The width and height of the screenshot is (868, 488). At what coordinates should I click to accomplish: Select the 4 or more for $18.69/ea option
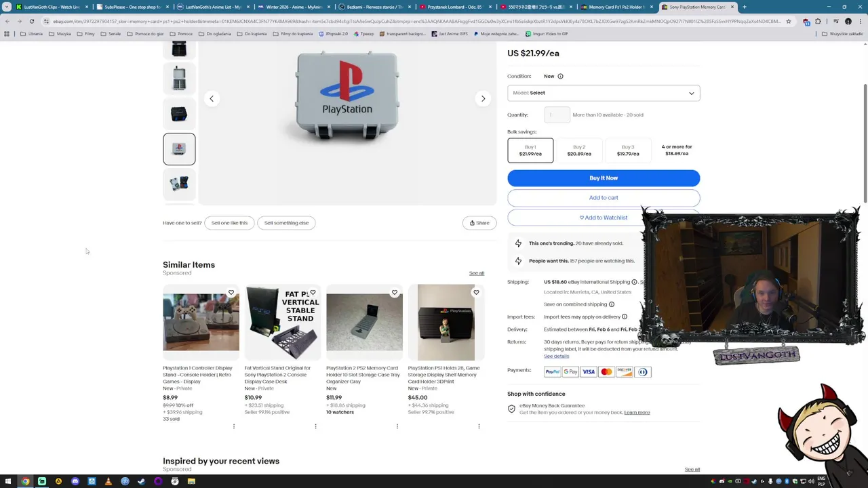[x=677, y=150]
